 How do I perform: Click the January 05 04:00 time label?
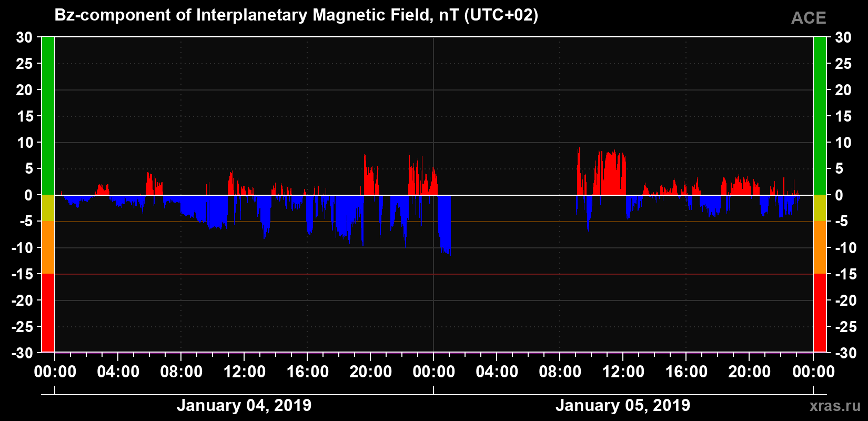coord(497,372)
